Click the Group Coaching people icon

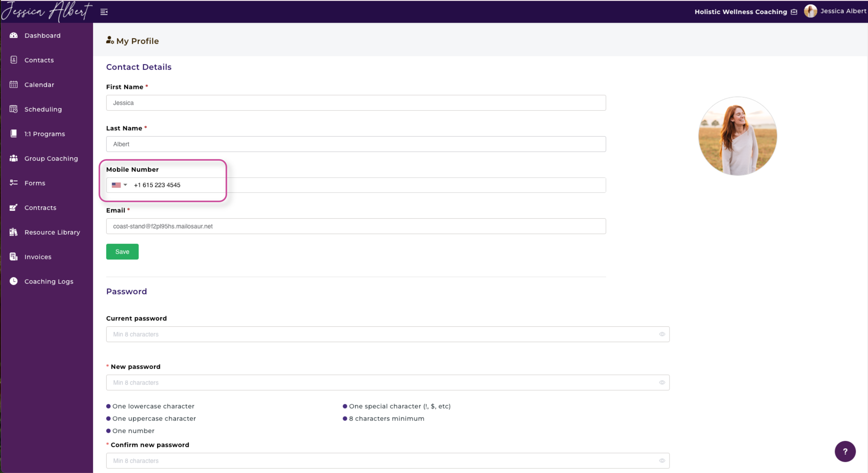14,158
